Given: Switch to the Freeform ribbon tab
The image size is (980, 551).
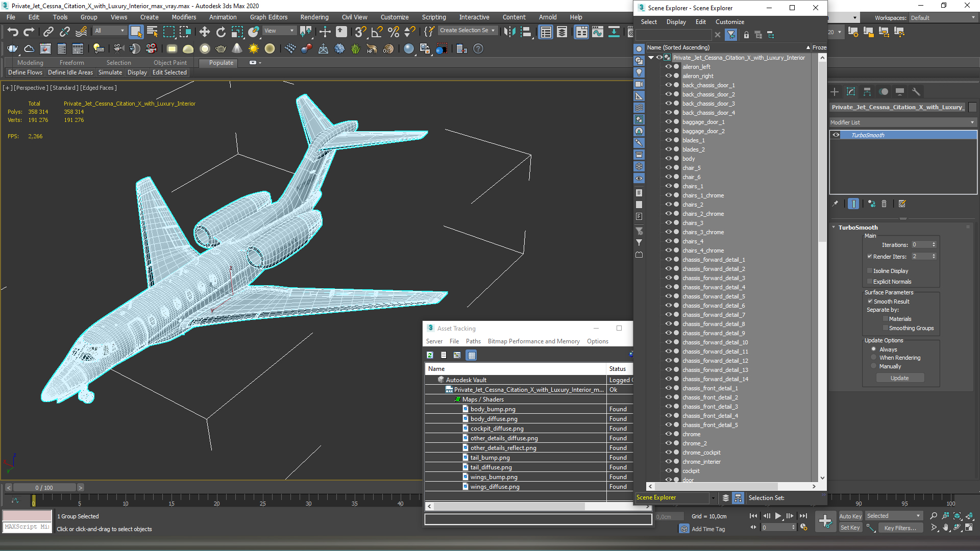Looking at the screenshot, I should pyautogui.click(x=71, y=63).
